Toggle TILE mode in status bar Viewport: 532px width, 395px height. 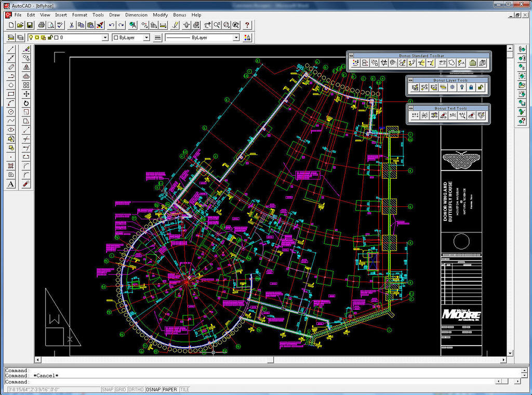184,390
